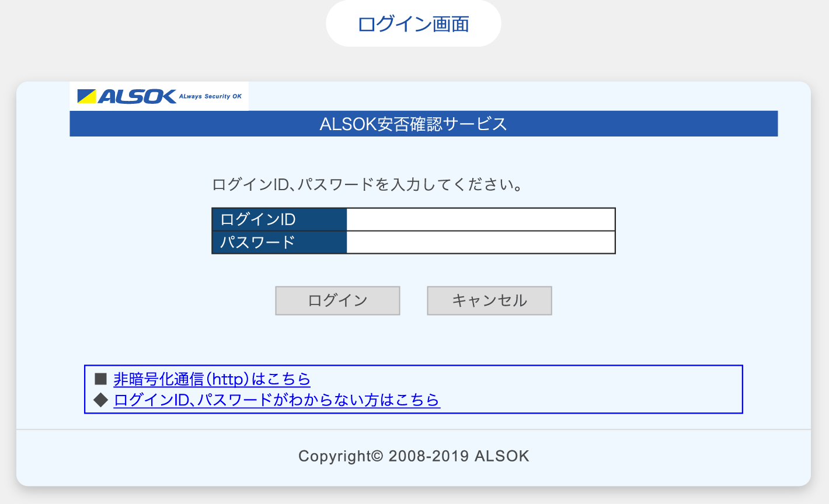Image resolution: width=829 pixels, height=504 pixels.
Task: Click the ALSOK wordmark in the logo
Action: (x=137, y=96)
